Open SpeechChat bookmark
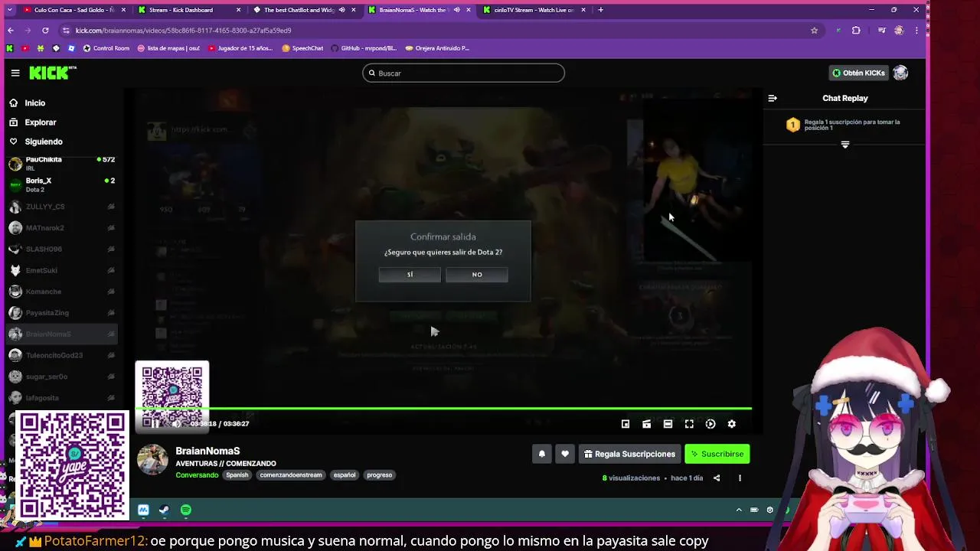This screenshot has width=980, height=551. 302,48
